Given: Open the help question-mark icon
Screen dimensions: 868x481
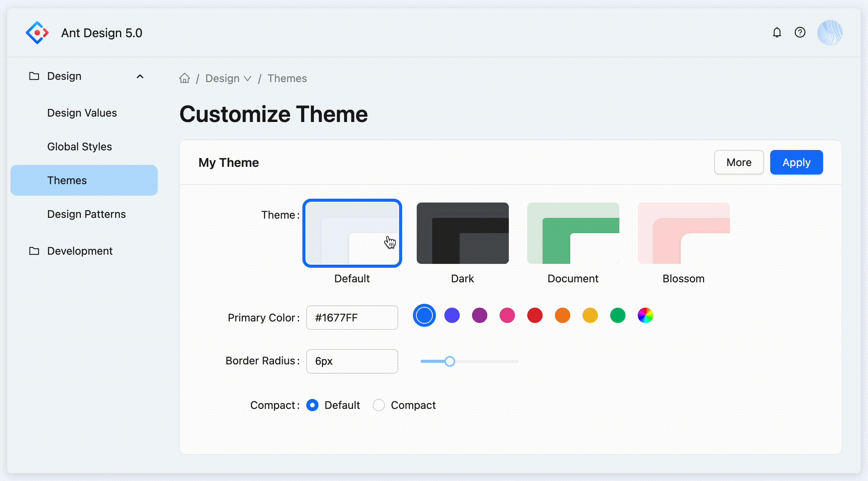Looking at the screenshot, I should (800, 33).
